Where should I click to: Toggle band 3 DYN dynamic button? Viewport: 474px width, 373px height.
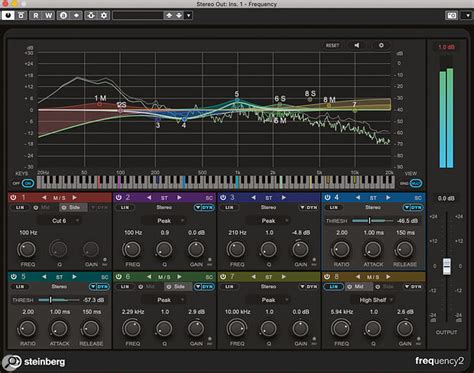(309, 208)
